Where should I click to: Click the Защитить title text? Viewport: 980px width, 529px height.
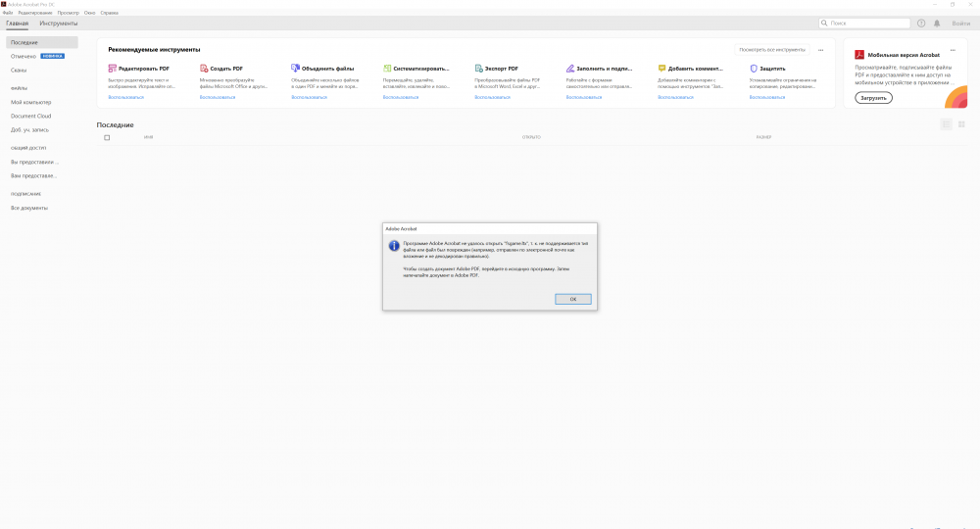coord(772,69)
